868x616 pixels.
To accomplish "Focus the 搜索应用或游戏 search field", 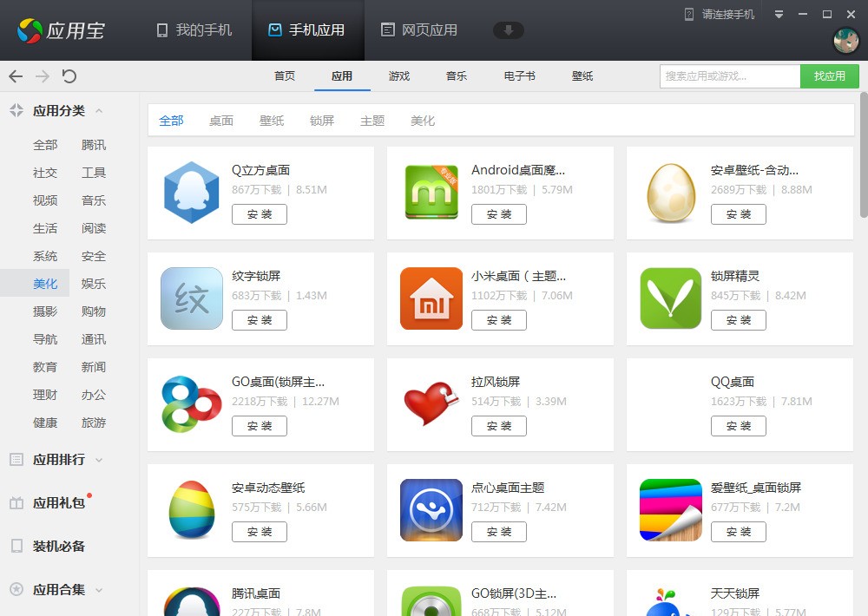I will click(x=730, y=76).
